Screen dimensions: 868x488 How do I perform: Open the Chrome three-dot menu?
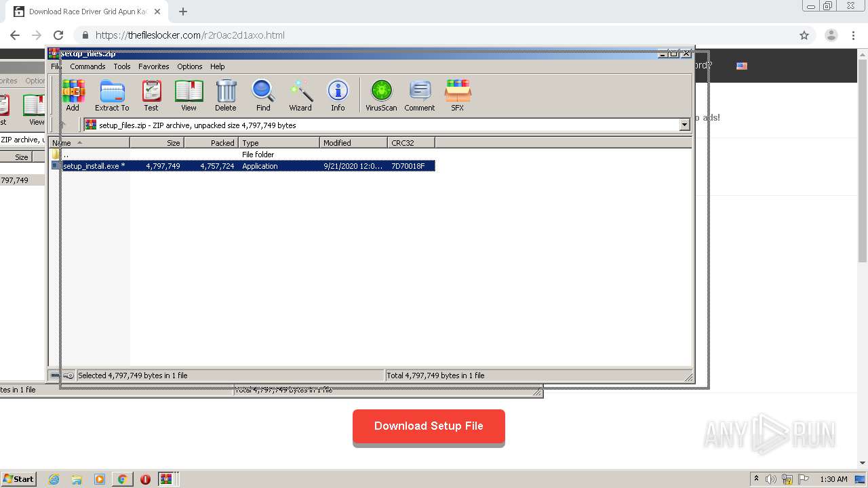tap(853, 35)
